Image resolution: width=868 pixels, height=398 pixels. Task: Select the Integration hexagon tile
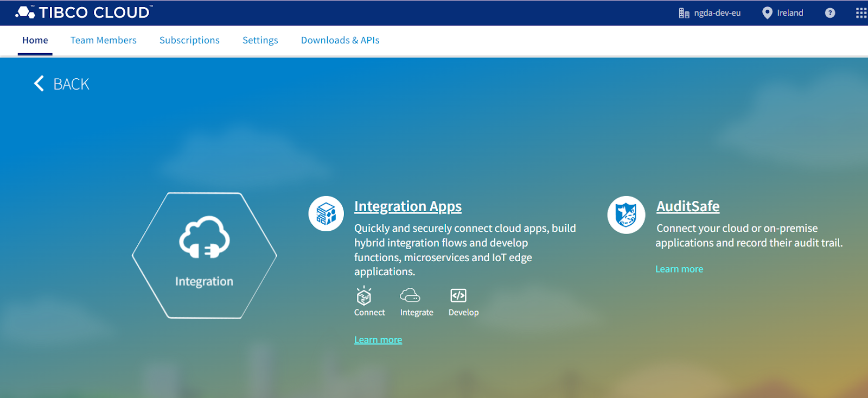tap(205, 255)
